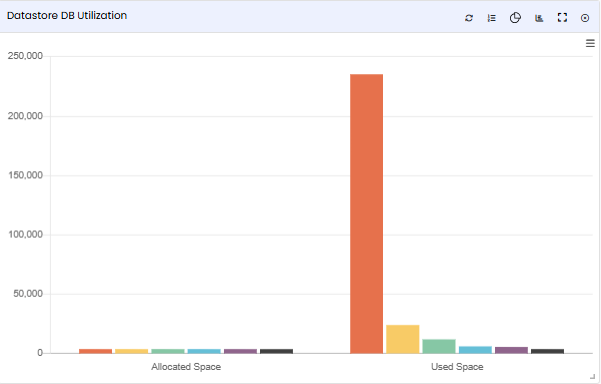
Task: Click the 200,000 y-axis value
Action: (x=25, y=116)
